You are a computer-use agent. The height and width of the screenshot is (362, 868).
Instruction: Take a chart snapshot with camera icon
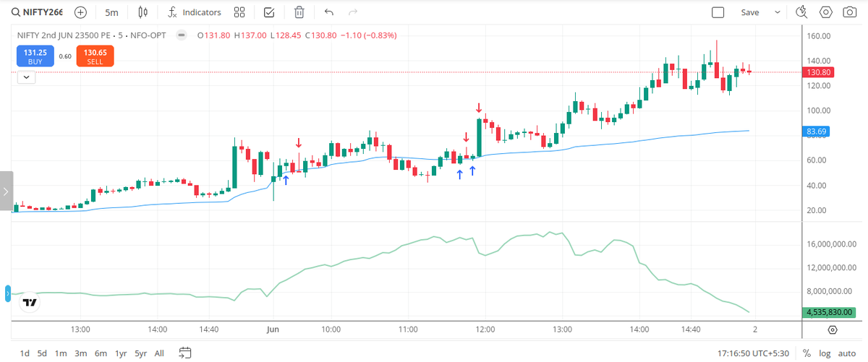[x=848, y=12]
